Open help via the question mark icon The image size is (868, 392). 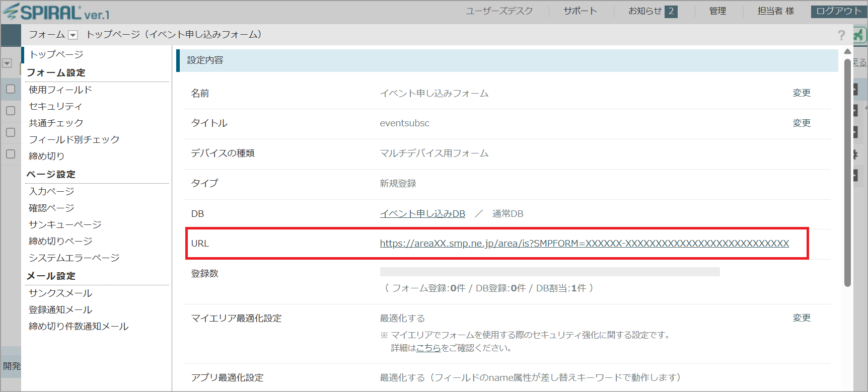(841, 35)
